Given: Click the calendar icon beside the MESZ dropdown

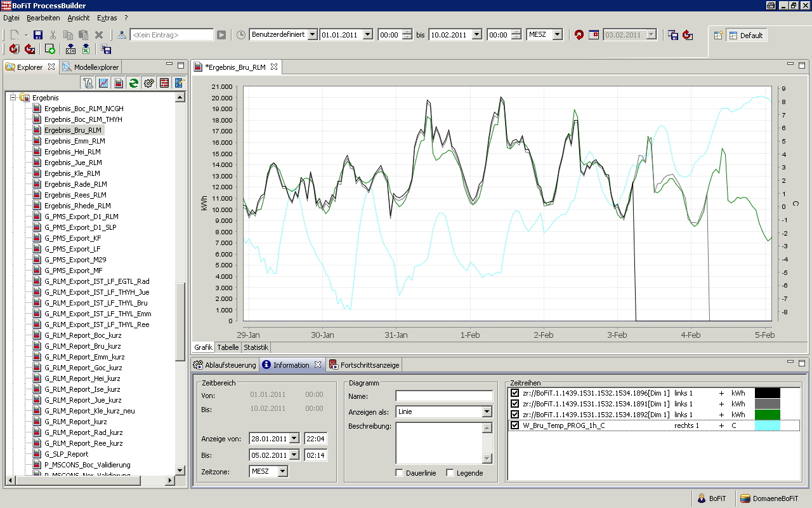Looking at the screenshot, I should (x=594, y=35).
